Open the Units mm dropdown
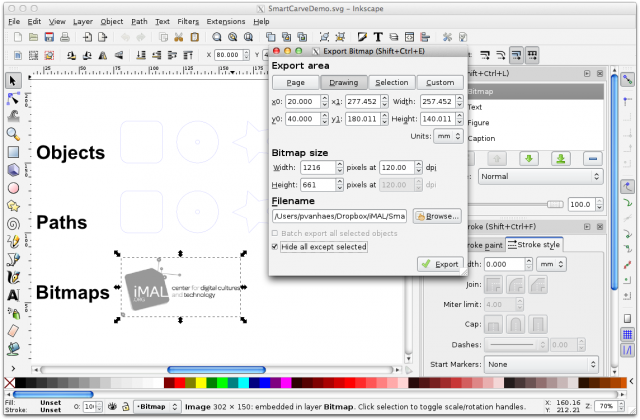640x420 pixels. click(448, 136)
